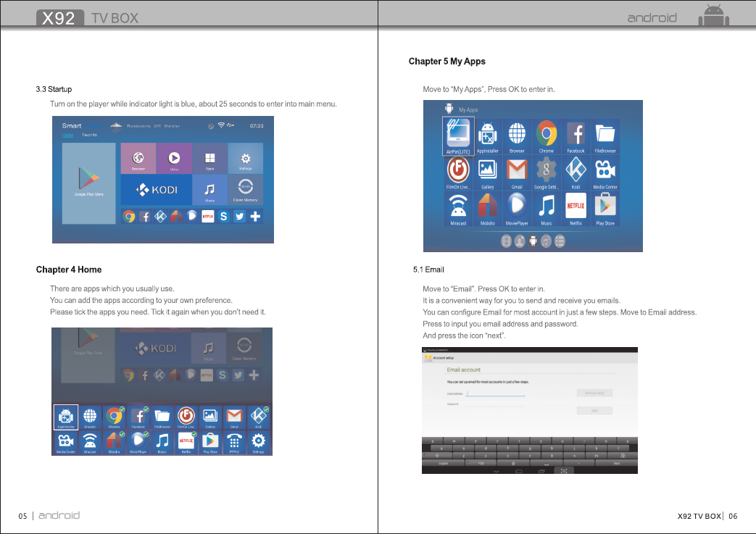Click Email address field in account setup

tap(495, 393)
